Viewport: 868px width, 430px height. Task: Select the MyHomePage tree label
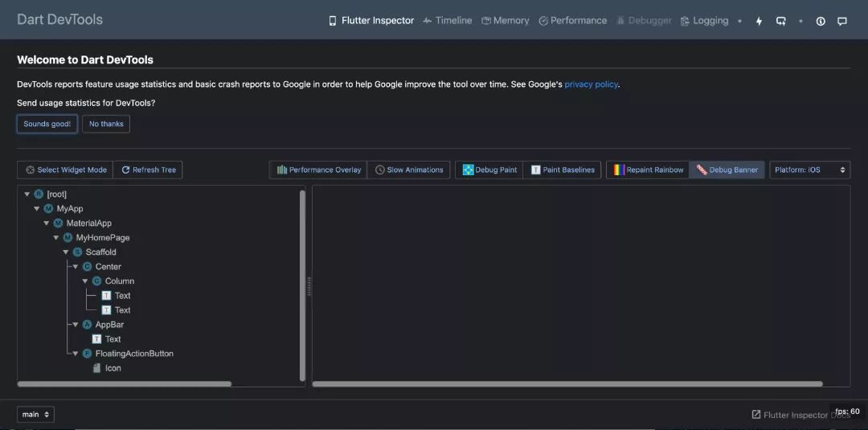coord(103,237)
